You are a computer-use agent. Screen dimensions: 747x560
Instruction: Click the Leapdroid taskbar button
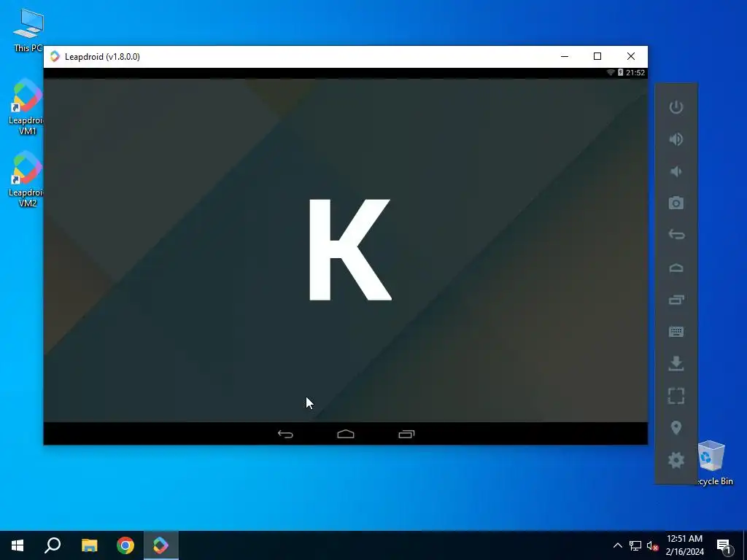click(x=161, y=545)
